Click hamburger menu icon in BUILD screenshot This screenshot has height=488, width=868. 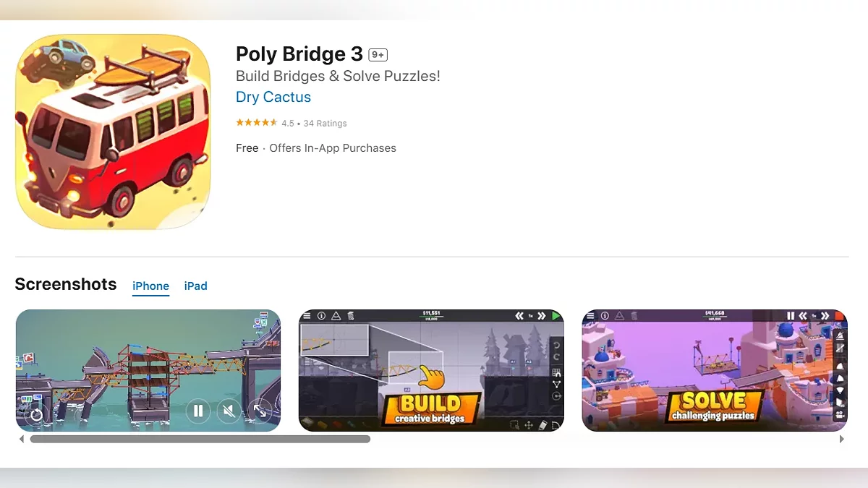307,316
